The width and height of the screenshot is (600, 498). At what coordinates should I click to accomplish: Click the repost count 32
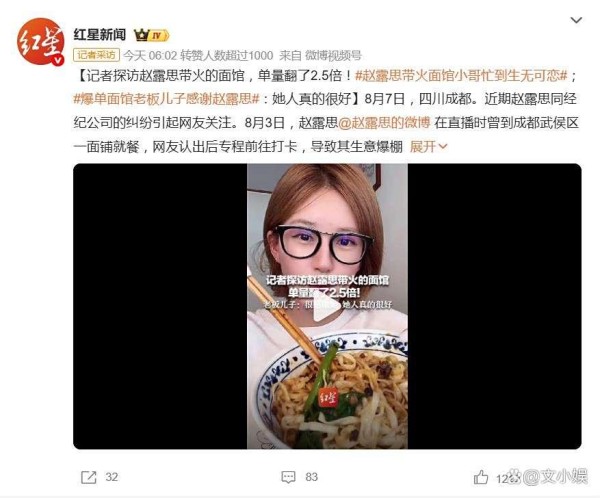click(x=112, y=477)
